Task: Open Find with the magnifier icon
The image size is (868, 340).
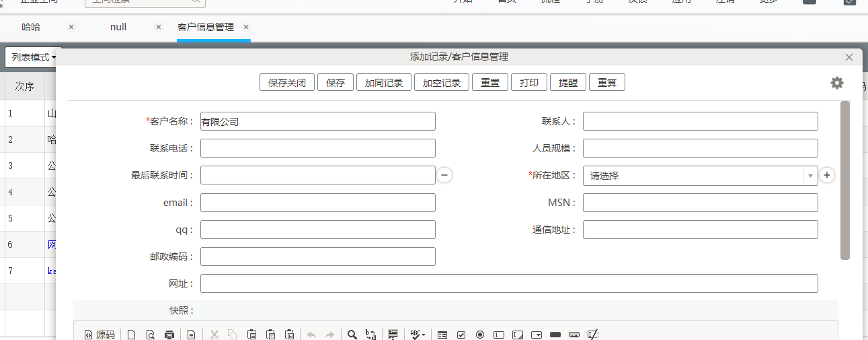Action: (352, 334)
